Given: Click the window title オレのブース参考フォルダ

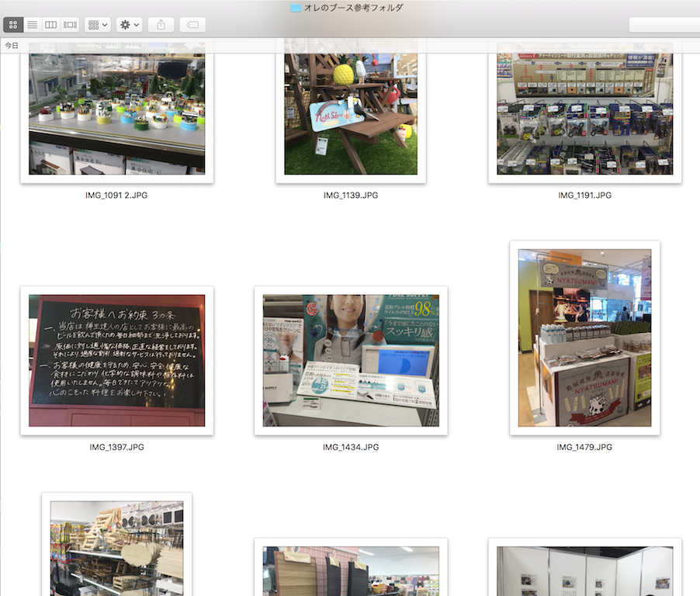Looking at the screenshot, I should coord(354,8).
